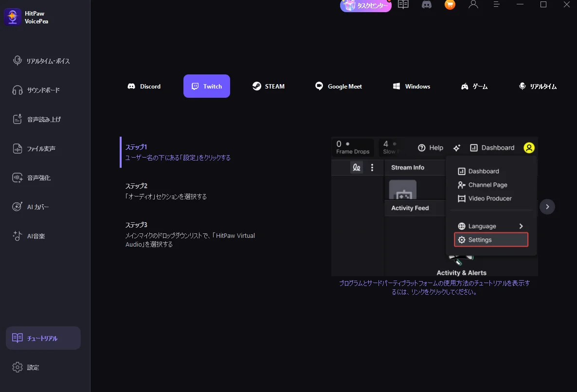This screenshot has height=392, width=577.
Task: Open the Discord community icon in title bar
Action: (427, 4)
